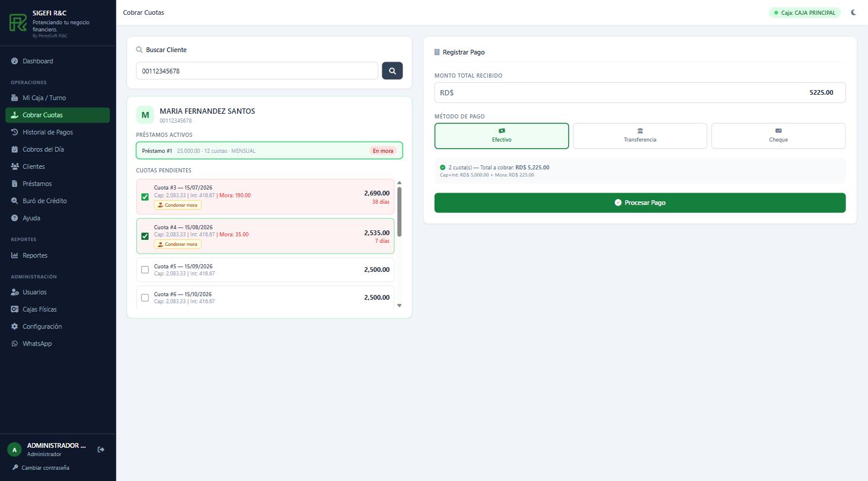Open Reportes from the sidebar

coord(58,255)
